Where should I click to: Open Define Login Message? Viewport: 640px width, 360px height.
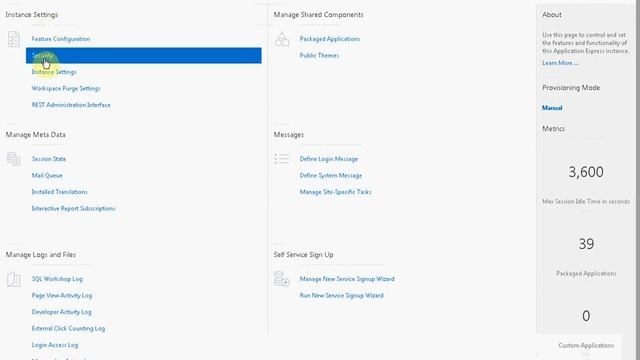329,159
